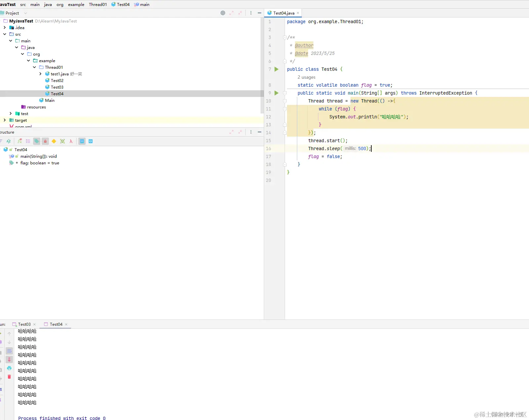Click the Thread01 breadcrumb in navigation bar
Screen dimensions: 529x420
(x=98, y=4)
